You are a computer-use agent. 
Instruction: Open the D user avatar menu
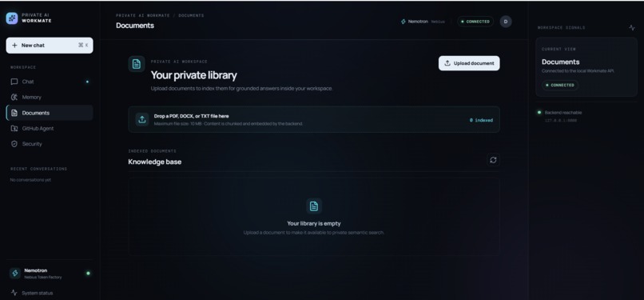point(506,22)
